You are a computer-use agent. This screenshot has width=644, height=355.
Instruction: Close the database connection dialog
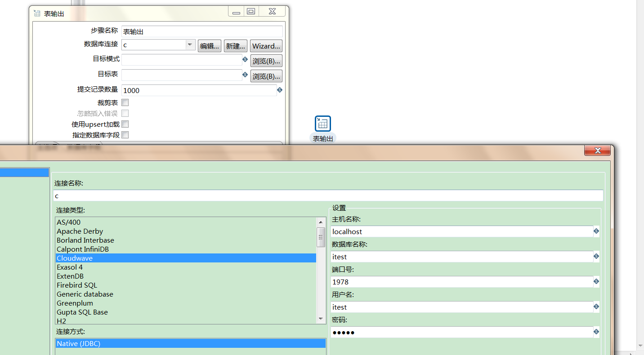[x=597, y=151]
